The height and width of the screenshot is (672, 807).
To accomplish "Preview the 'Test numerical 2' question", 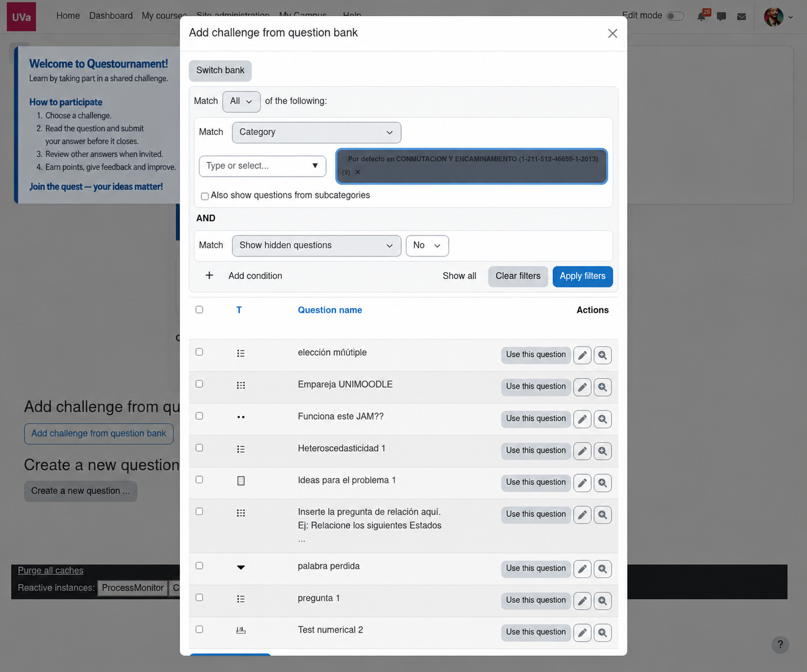I will point(603,633).
